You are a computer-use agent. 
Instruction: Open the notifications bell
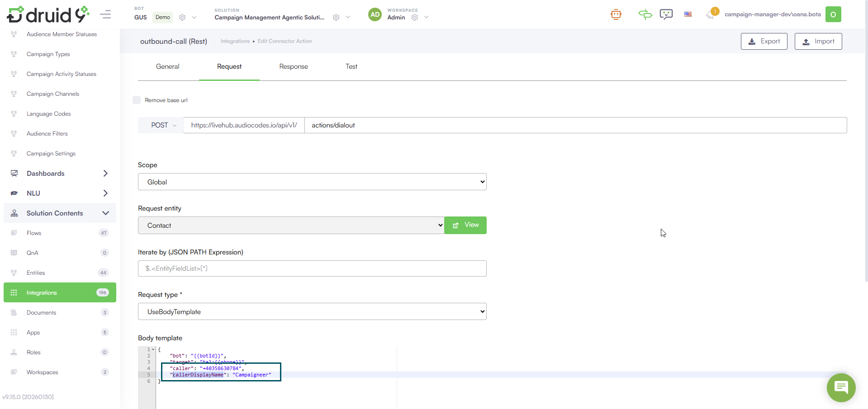click(x=710, y=14)
